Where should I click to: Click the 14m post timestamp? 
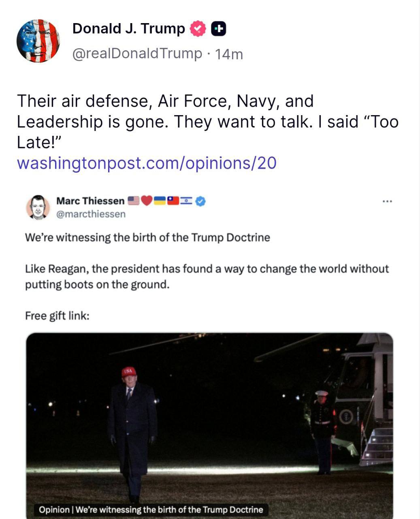(229, 54)
